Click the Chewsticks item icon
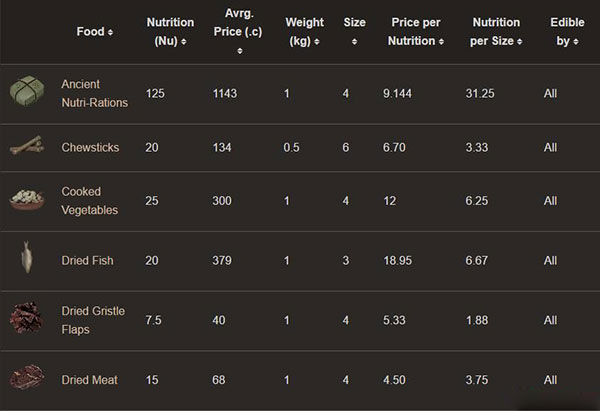The image size is (600, 411). 27,145
